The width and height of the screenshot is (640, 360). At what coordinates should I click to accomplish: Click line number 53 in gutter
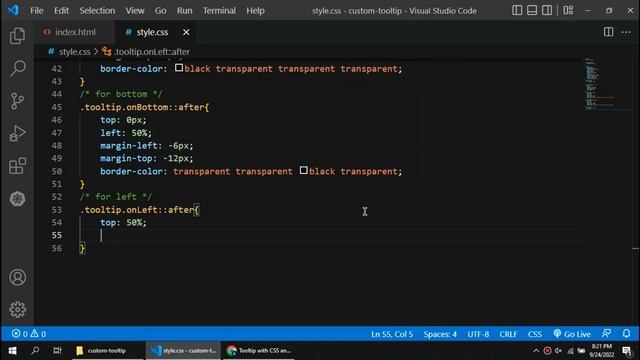tap(56, 210)
